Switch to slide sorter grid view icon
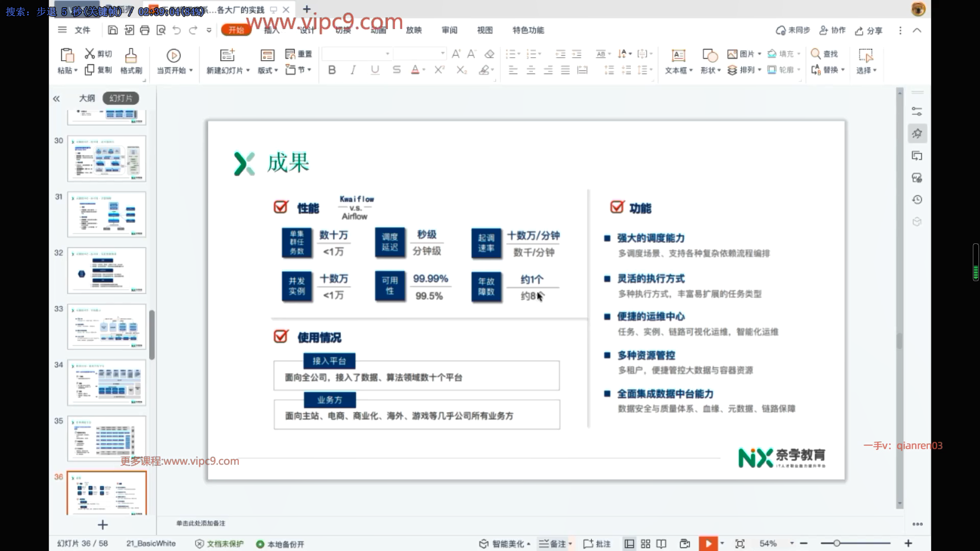This screenshot has width=980, height=551. click(x=645, y=543)
